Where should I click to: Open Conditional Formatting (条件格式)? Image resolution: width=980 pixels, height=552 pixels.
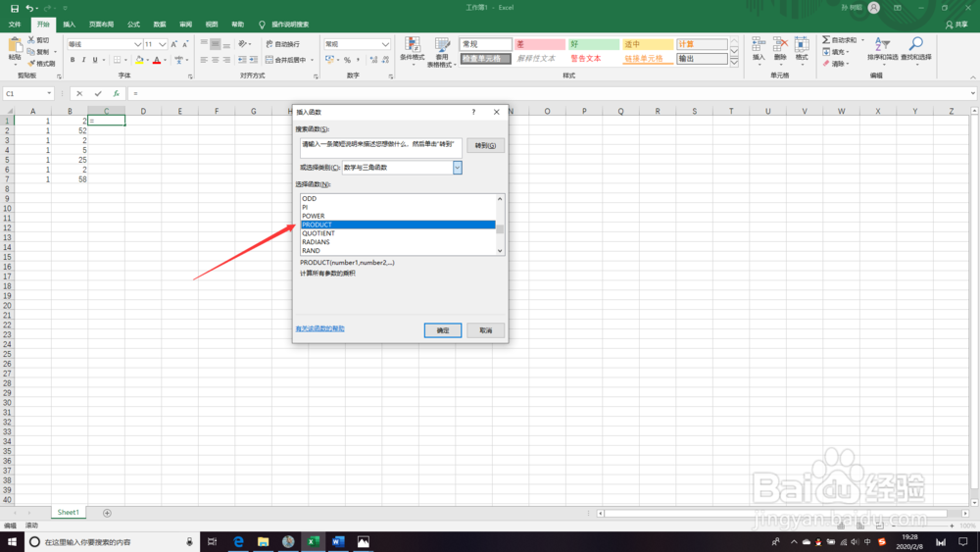click(412, 52)
